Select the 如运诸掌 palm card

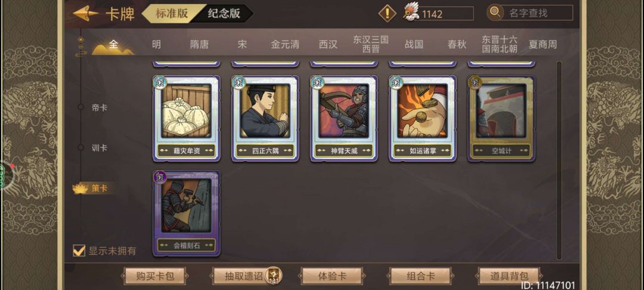(x=423, y=118)
